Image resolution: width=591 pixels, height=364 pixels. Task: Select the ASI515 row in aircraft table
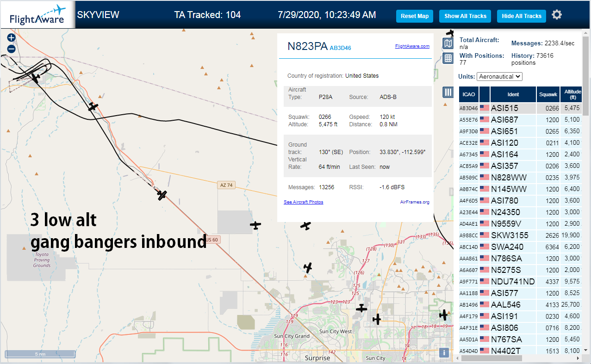520,108
